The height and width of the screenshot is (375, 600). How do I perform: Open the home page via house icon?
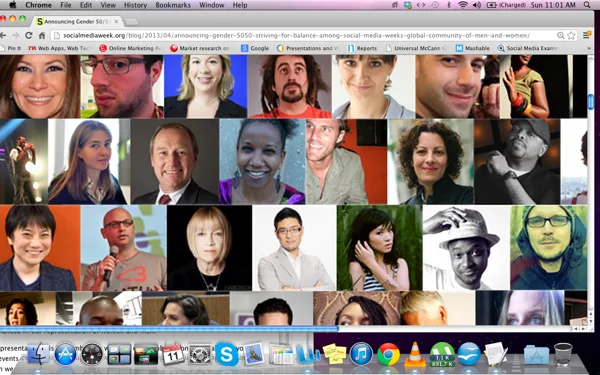click(42, 35)
